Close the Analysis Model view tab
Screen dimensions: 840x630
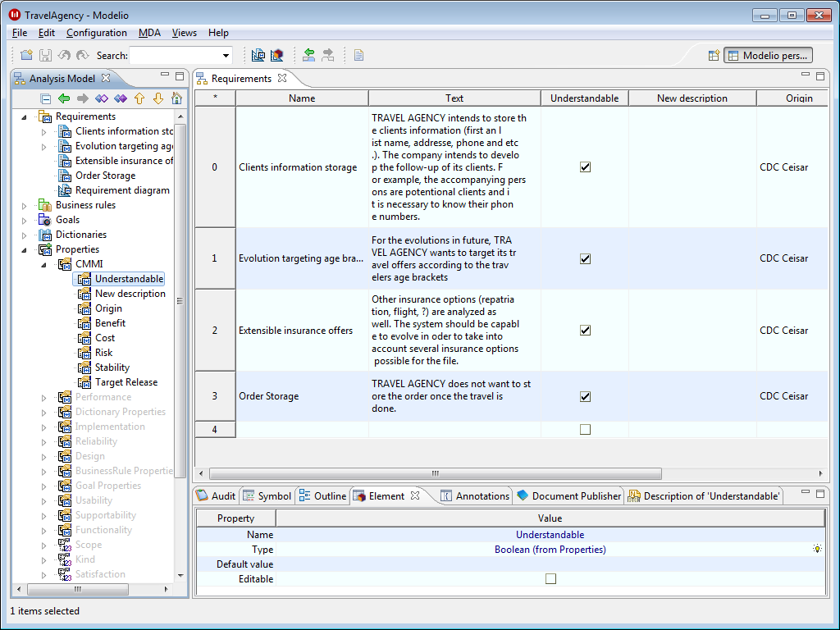click(x=106, y=78)
